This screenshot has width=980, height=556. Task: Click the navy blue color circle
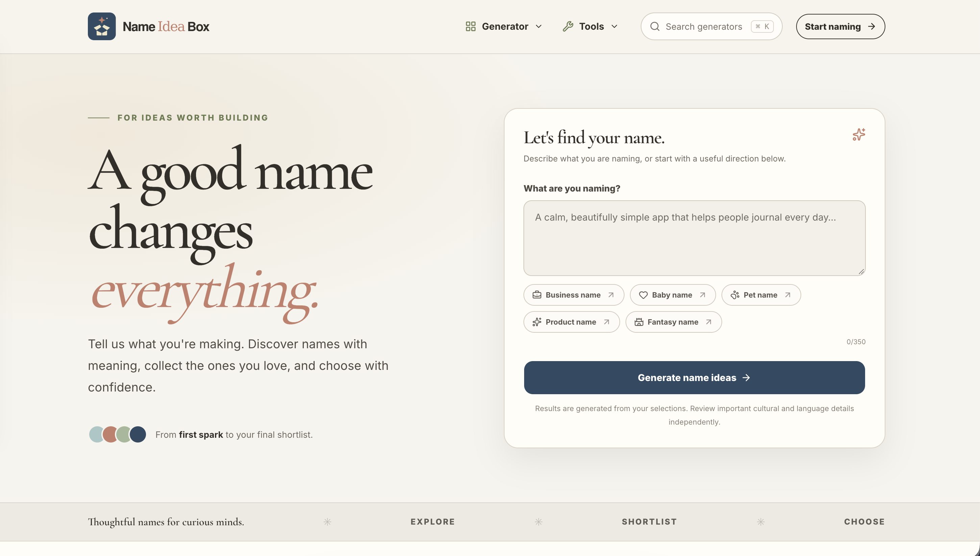(138, 435)
